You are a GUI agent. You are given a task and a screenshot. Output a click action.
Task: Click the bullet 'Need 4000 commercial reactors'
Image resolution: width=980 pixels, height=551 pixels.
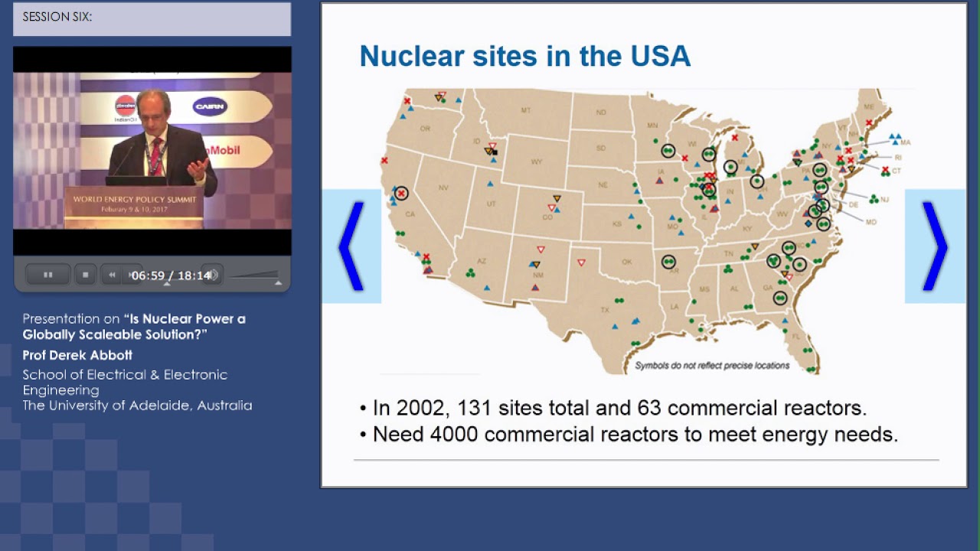(x=629, y=435)
